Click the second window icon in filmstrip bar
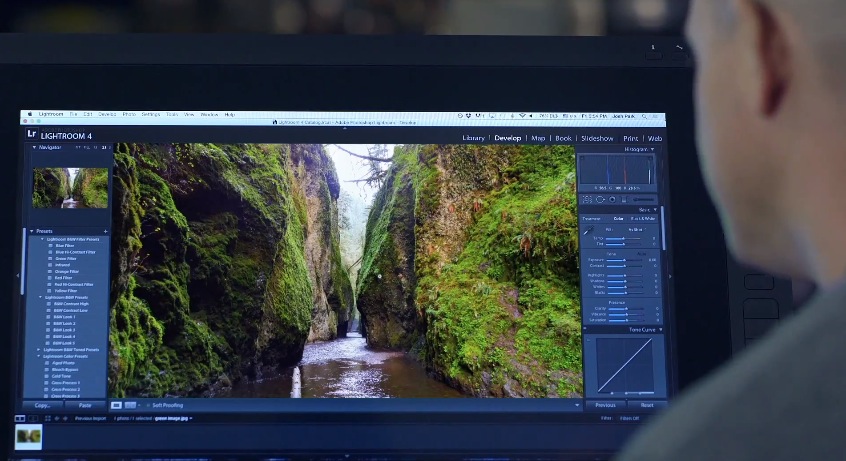 (x=33, y=418)
